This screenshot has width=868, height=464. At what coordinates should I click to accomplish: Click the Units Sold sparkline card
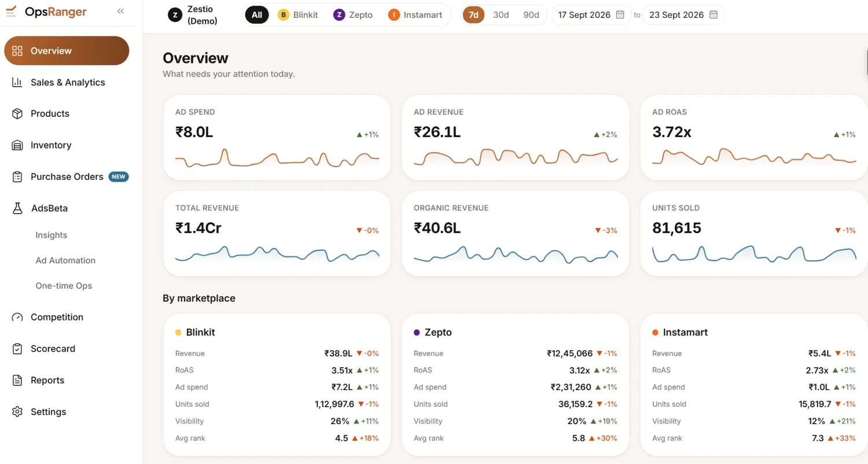tap(754, 233)
